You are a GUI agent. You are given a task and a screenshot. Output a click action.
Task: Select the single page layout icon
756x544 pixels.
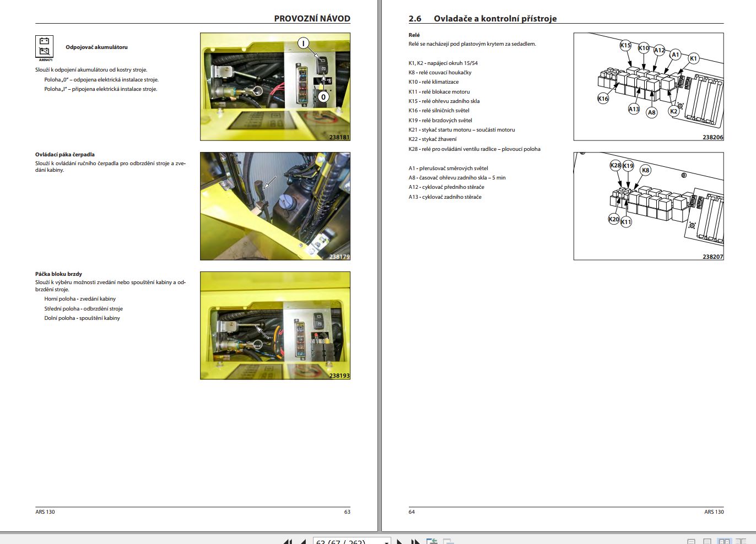click(691, 541)
